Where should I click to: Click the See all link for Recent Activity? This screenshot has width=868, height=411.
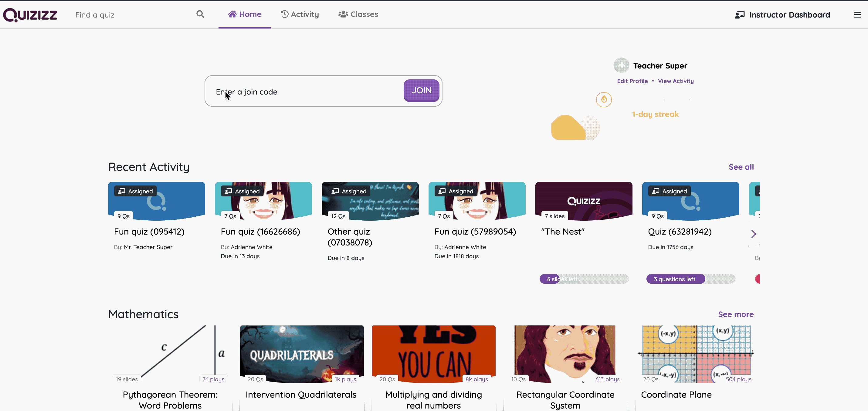coord(741,166)
